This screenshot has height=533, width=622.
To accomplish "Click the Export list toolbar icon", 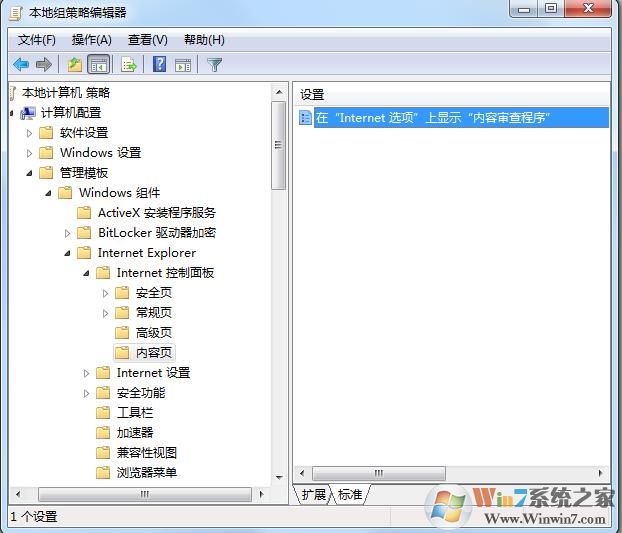I will pos(129,64).
